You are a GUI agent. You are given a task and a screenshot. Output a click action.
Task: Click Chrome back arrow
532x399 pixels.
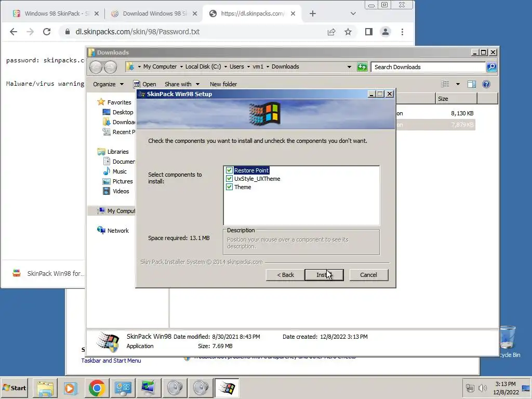coord(14,32)
